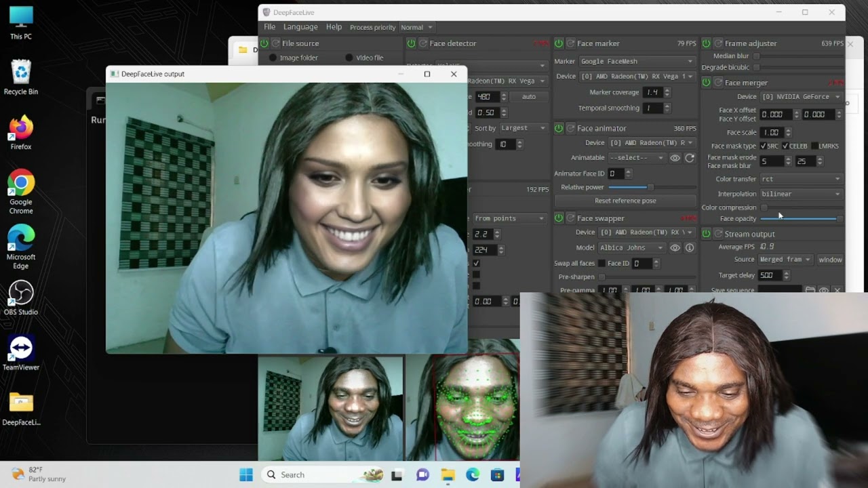Select the Video file radio option
868x488 pixels.
[x=364, y=58]
